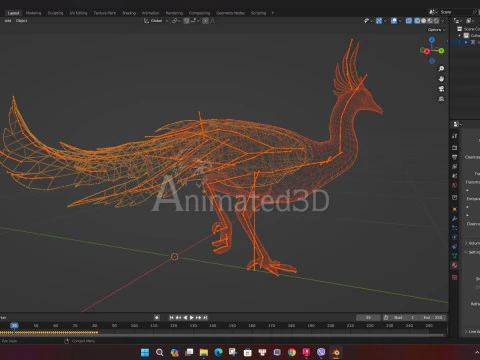Switch to the Modeling workspace tab
480x360 pixels.
33,13
